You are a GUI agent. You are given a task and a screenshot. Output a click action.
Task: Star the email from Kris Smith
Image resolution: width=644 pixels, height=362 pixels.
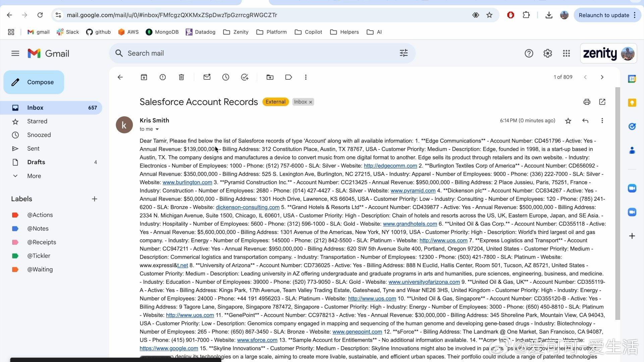tap(568, 121)
